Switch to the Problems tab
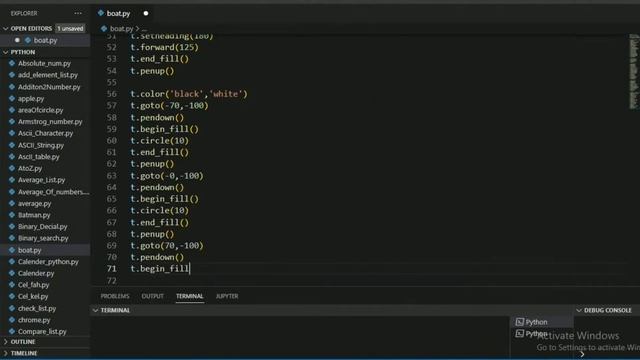The width and height of the screenshot is (640, 360). tap(115, 296)
